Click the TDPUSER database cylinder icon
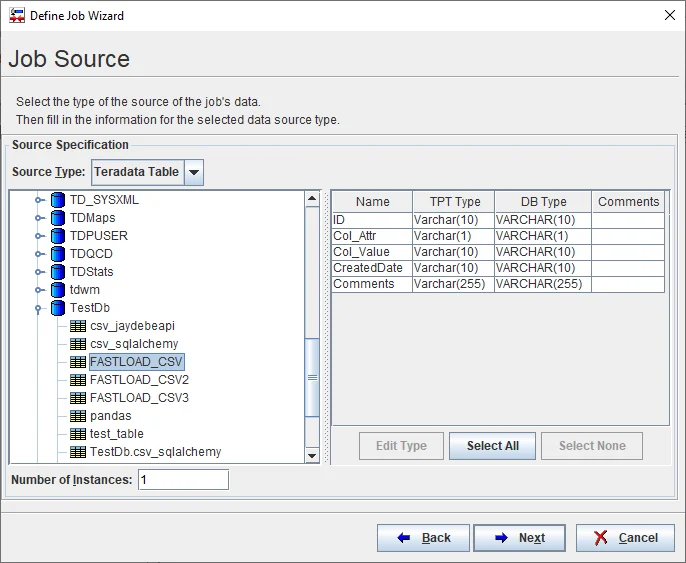This screenshot has height=563, width=686. (58, 236)
